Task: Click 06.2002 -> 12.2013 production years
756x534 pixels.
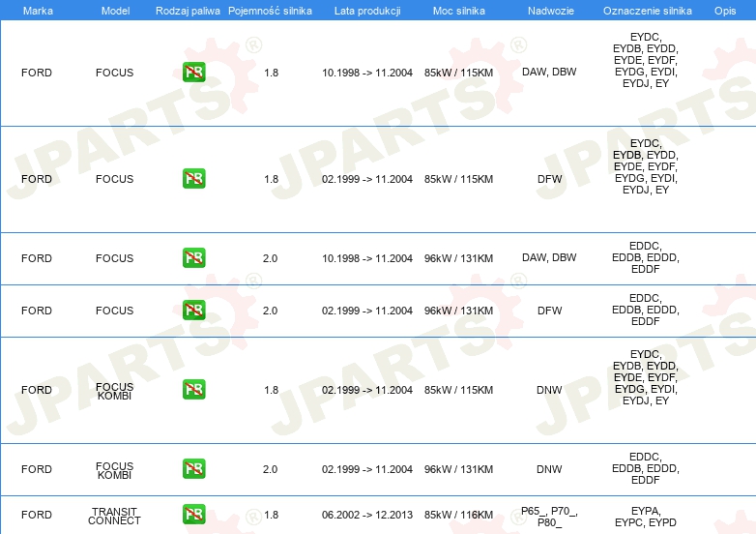Action: click(367, 515)
